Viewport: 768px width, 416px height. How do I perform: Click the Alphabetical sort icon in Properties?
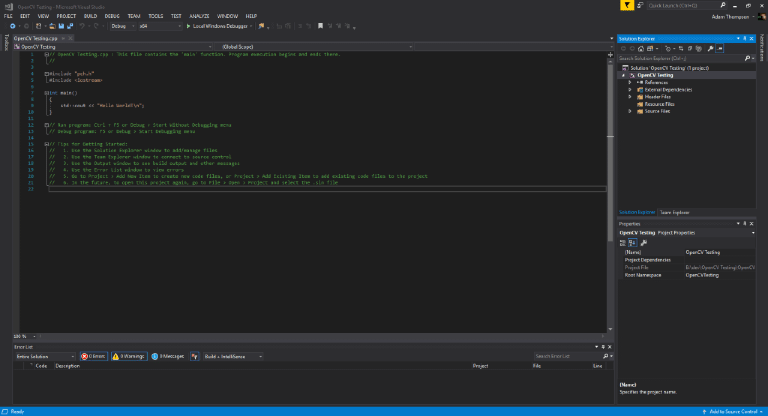pos(632,243)
